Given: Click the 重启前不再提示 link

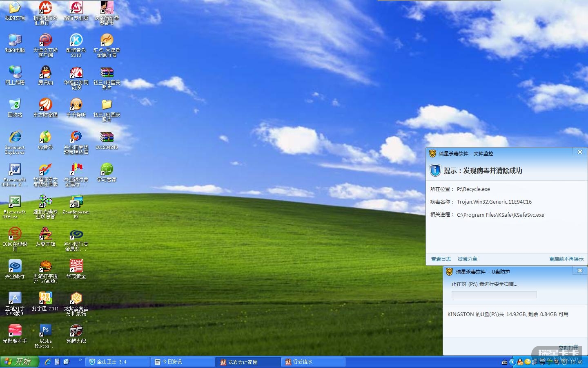Looking at the screenshot, I should tap(566, 259).
